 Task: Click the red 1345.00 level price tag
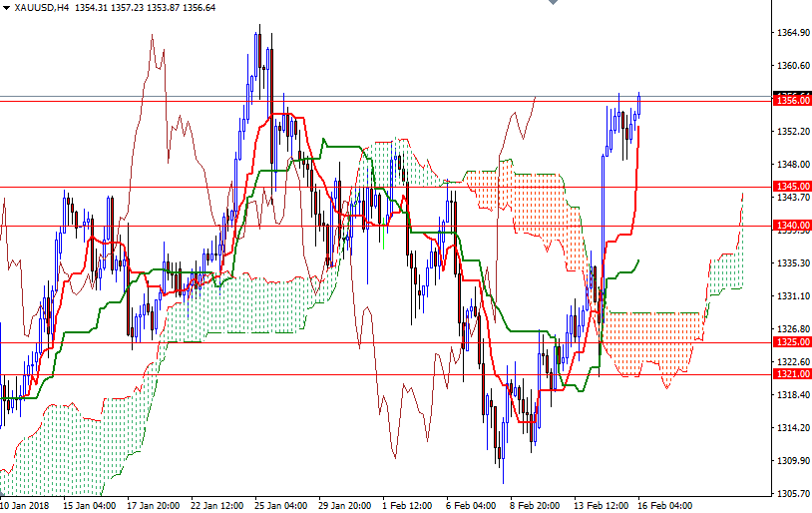click(x=792, y=186)
